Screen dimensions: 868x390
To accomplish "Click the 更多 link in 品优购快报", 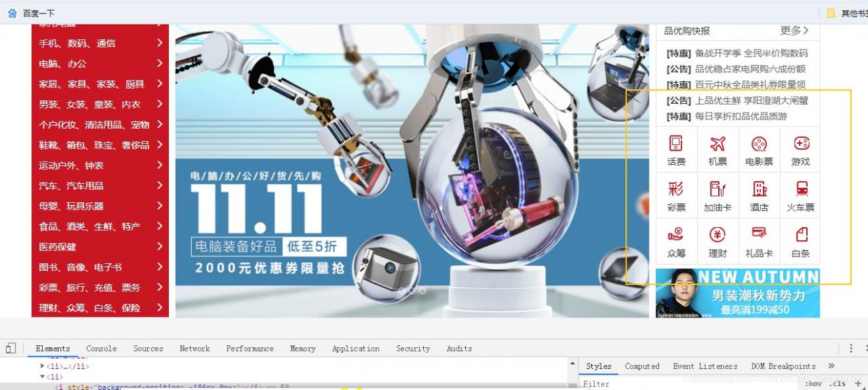I will (794, 31).
